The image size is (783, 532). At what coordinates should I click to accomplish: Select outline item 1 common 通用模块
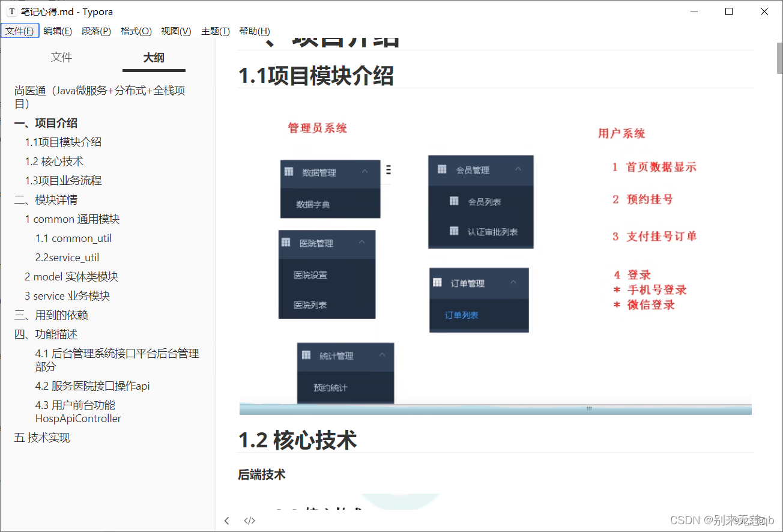pos(72,219)
